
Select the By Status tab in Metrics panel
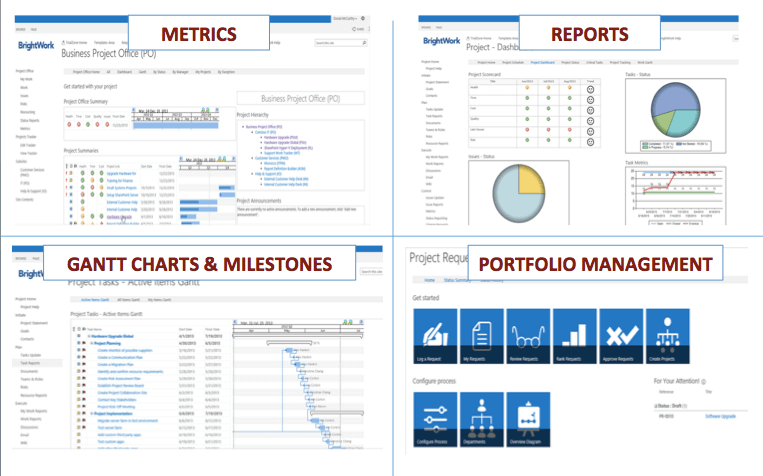tap(159, 72)
